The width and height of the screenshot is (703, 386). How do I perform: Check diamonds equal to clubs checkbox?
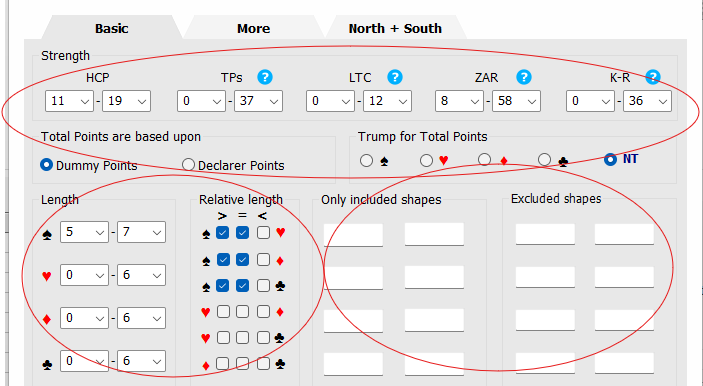(243, 364)
